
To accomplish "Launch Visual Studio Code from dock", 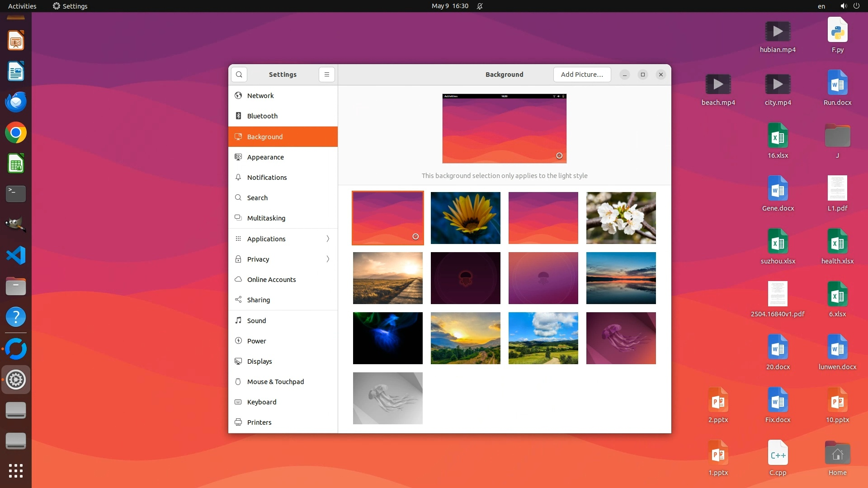I will (16, 256).
